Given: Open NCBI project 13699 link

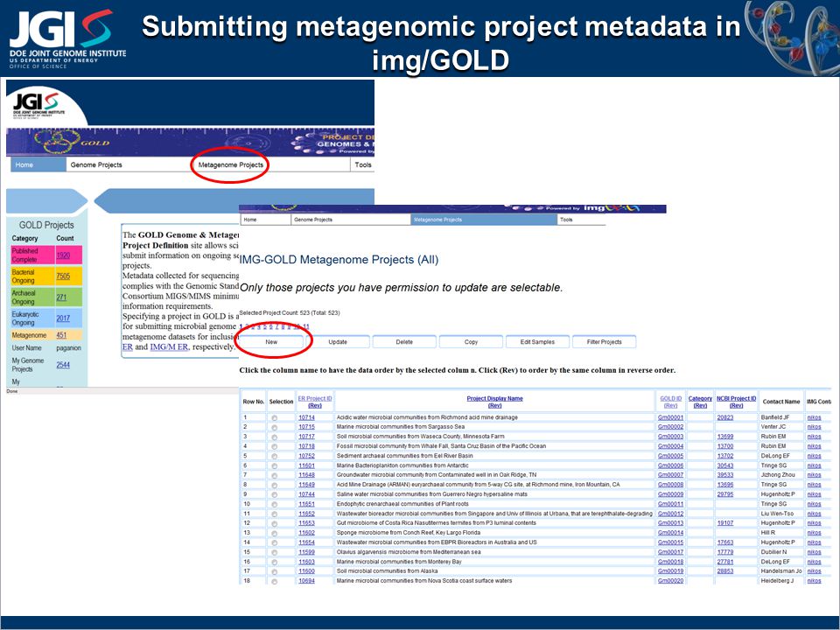Looking at the screenshot, I should [x=725, y=437].
